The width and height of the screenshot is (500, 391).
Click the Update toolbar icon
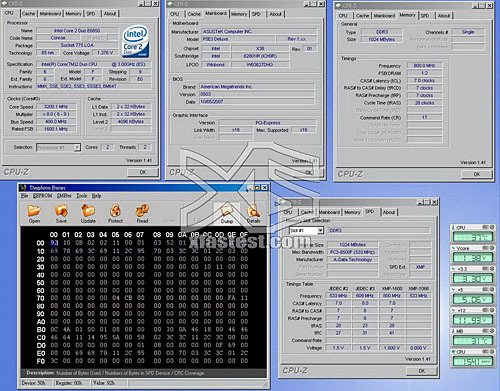point(88,214)
